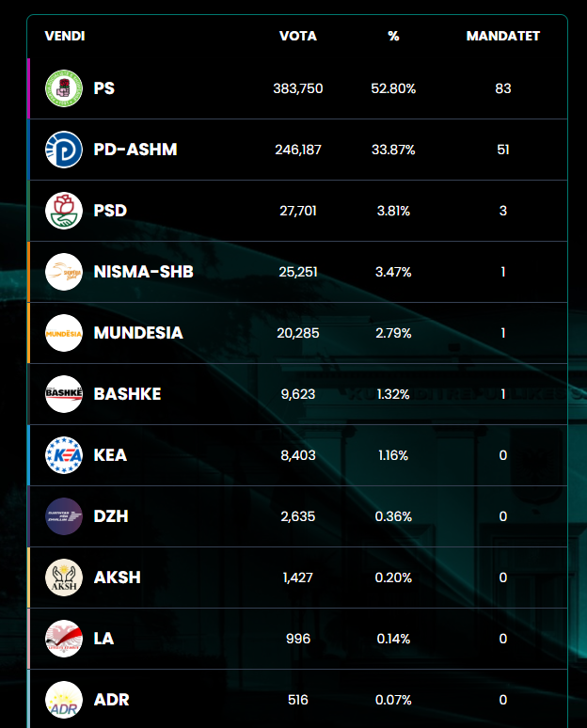The image size is (587, 728).
Task: Click the AKSH hands logo icon
Action: [x=64, y=578]
